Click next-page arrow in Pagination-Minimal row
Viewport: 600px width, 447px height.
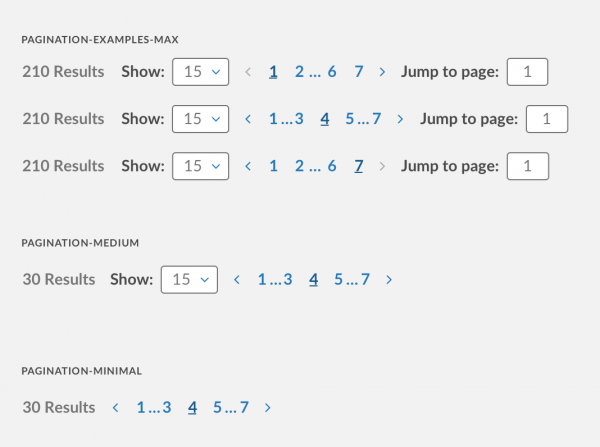coord(268,408)
